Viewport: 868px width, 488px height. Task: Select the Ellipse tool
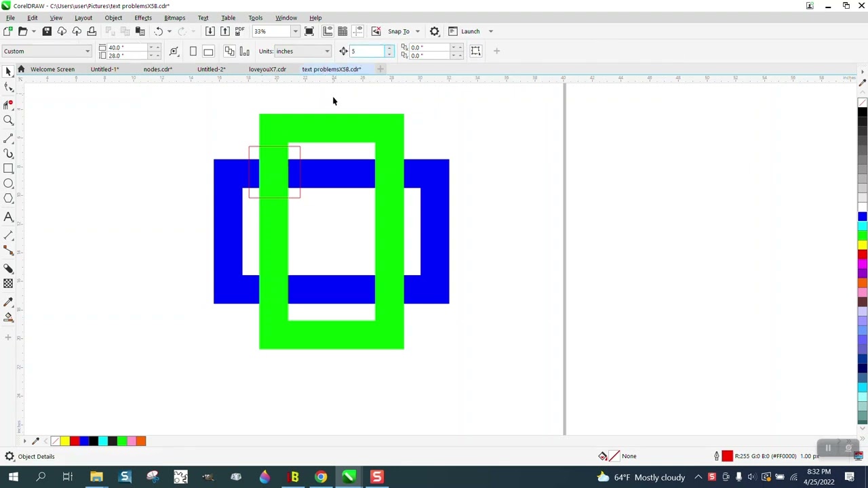click(8, 183)
